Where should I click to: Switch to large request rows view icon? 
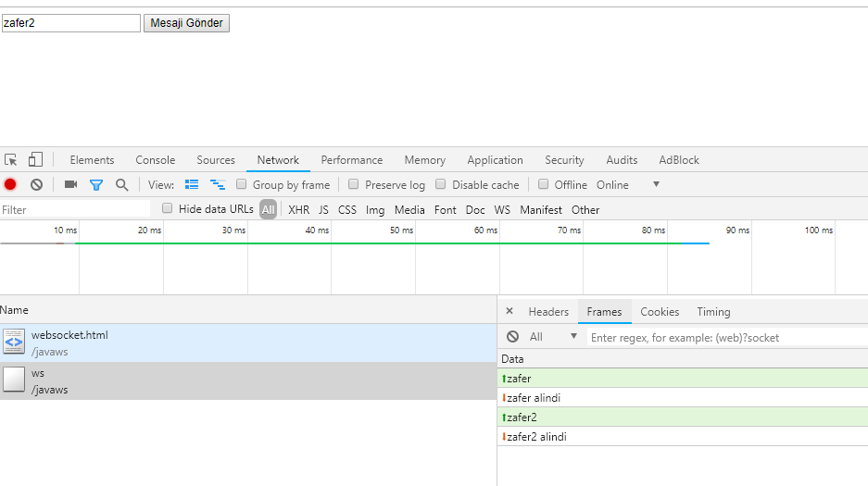pos(192,184)
